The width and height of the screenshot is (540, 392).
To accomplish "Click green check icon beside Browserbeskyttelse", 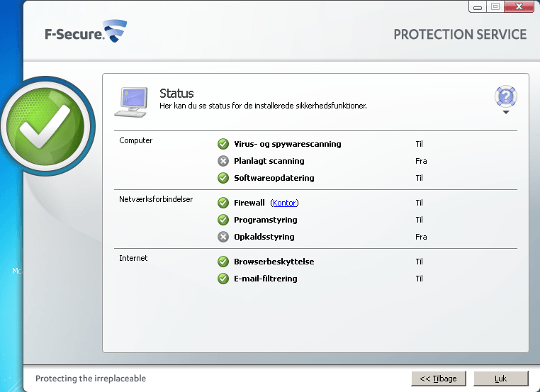I will click(223, 262).
